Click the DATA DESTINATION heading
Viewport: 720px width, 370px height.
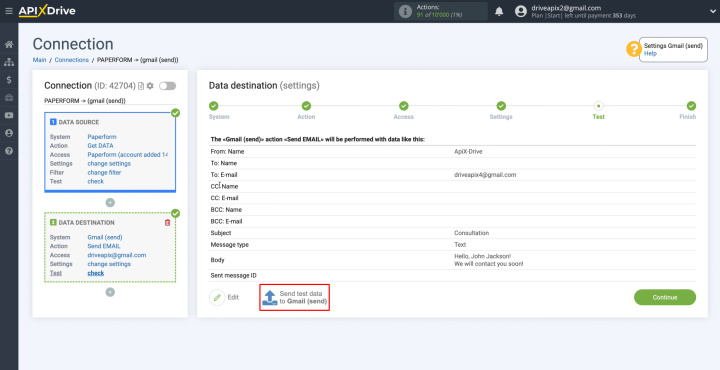[87, 223]
